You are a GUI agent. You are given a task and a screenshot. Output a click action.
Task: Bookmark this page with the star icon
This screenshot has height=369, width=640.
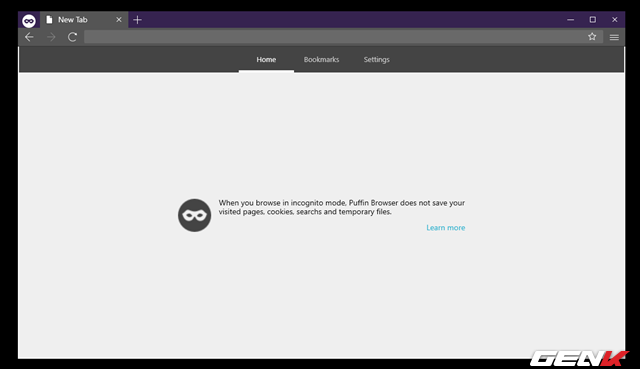tap(592, 37)
